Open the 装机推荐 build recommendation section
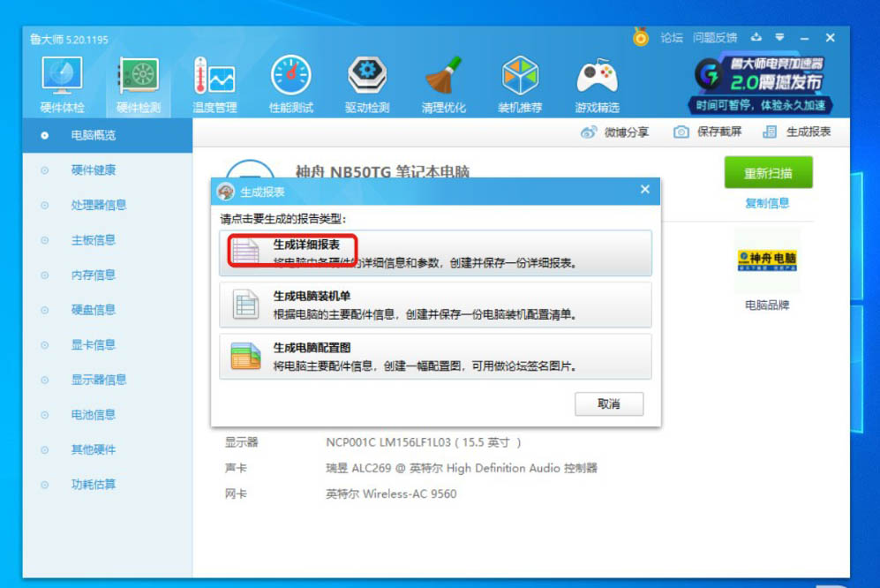880x588 pixels. click(x=521, y=84)
